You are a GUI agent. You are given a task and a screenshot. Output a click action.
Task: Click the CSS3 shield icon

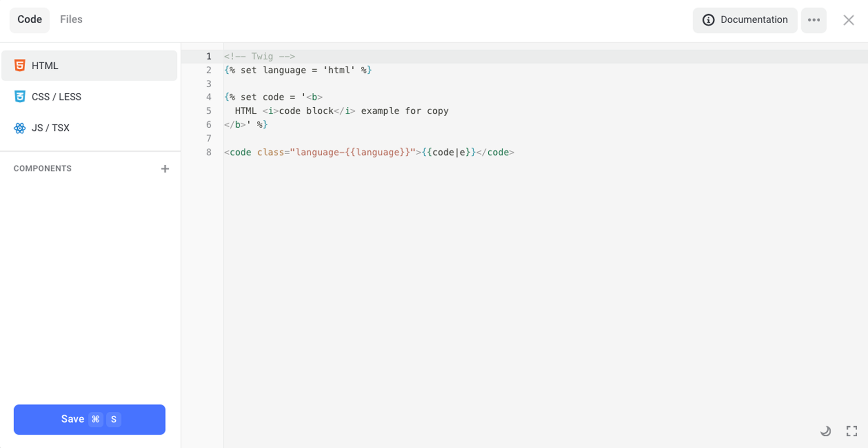coord(19,97)
